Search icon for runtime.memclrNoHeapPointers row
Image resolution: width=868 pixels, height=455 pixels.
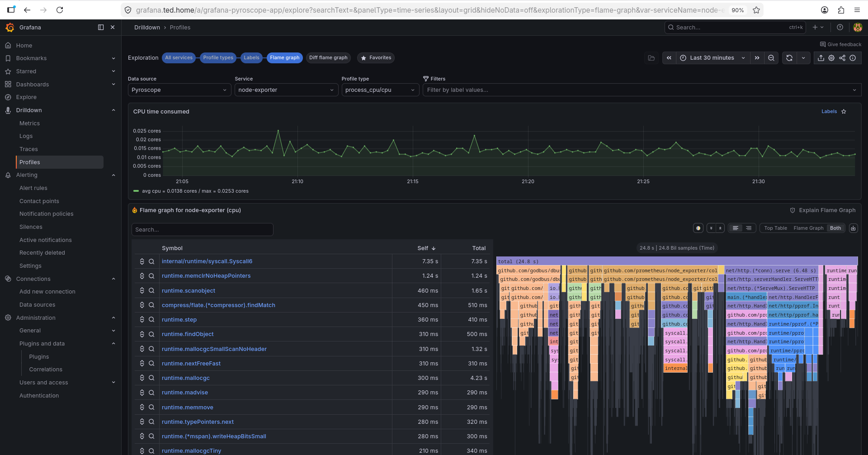click(152, 276)
